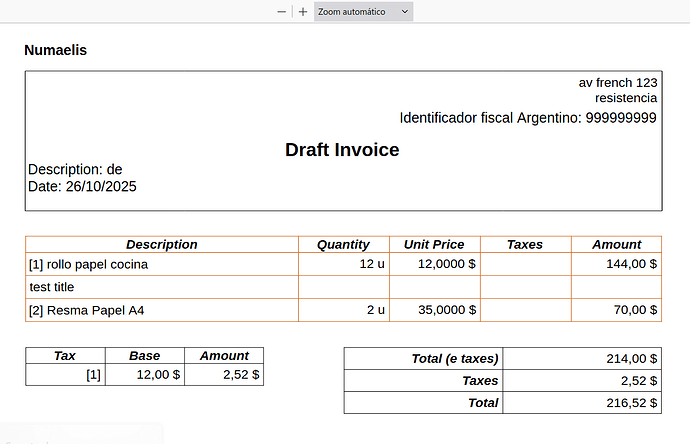Click the Quantity column header
The image size is (690, 444).
point(343,244)
